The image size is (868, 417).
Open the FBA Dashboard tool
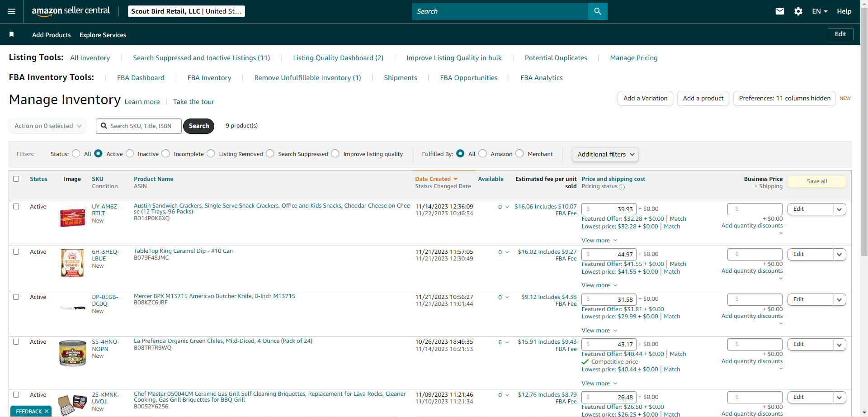click(x=141, y=78)
